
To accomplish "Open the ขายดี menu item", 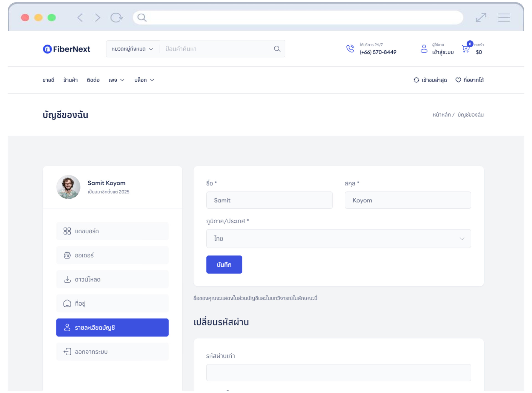I will click(48, 80).
